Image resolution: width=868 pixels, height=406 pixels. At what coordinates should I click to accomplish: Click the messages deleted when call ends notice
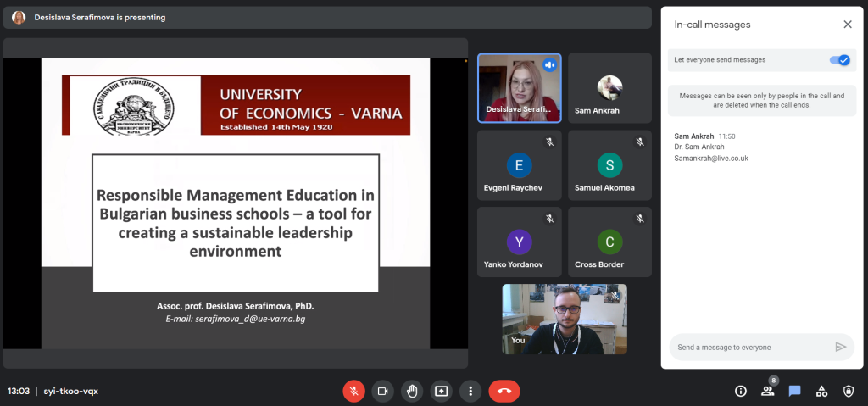click(762, 100)
